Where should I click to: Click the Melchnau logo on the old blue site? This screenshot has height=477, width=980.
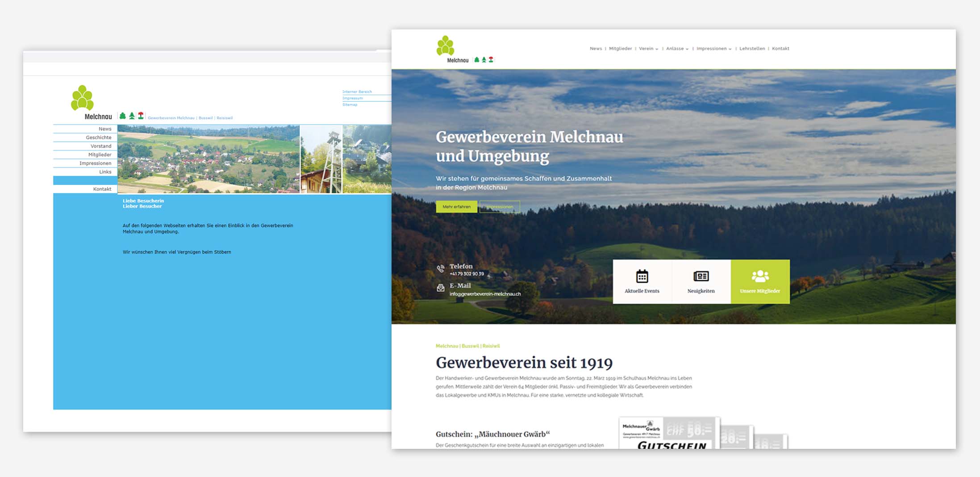pos(82,97)
